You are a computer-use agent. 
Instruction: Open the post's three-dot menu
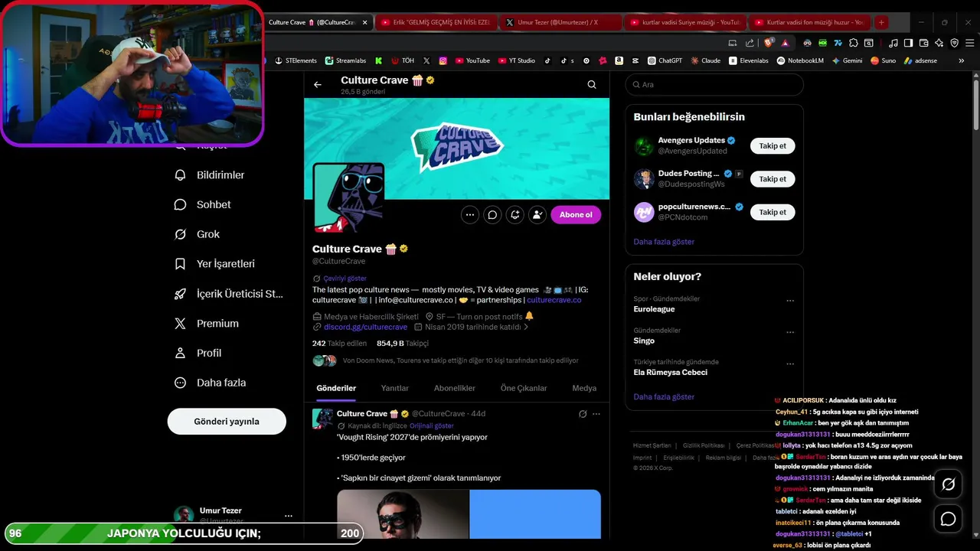click(x=596, y=414)
